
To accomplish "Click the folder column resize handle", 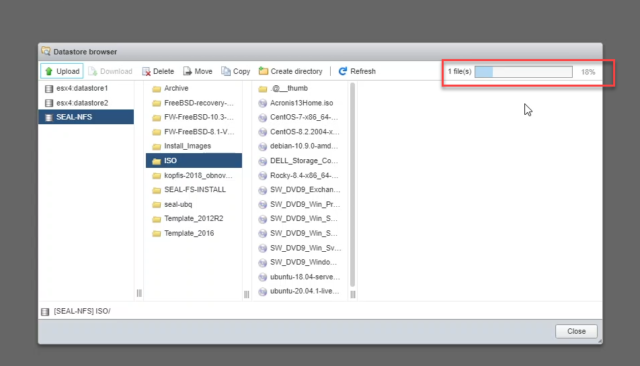I will [247, 294].
